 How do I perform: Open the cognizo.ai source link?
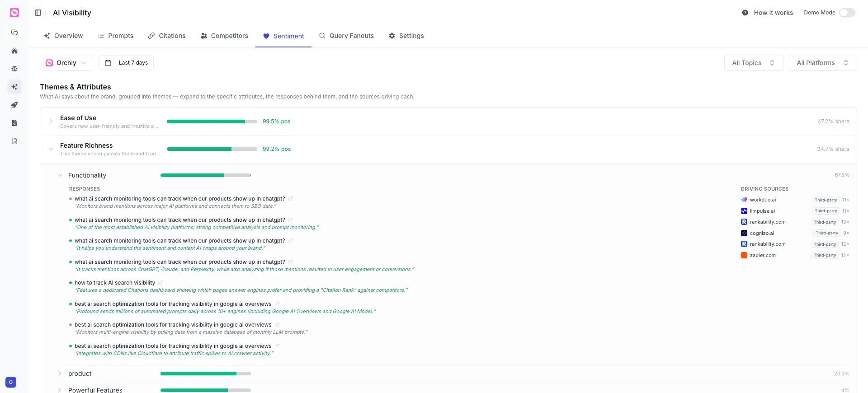[x=762, y=233]
